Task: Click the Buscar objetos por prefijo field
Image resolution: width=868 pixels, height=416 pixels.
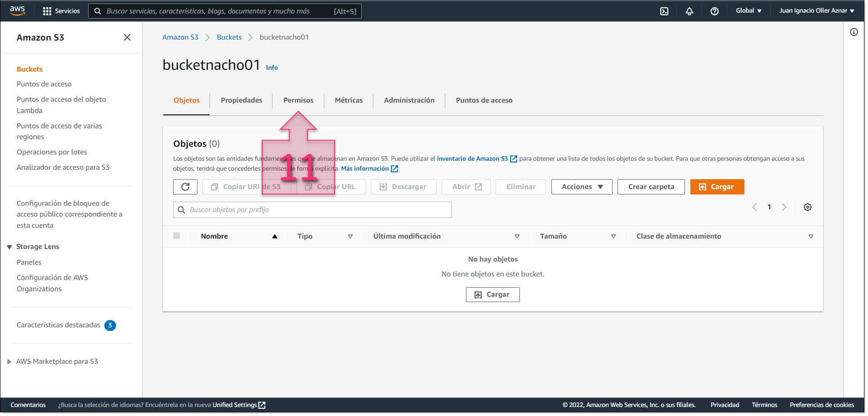Action: point(312,210)
